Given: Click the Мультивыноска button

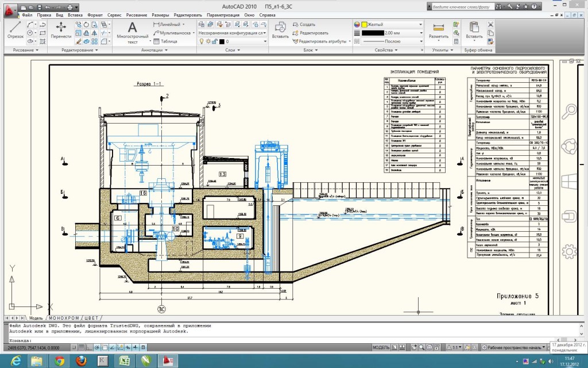Looking at the screenshot, I should 173,33.
